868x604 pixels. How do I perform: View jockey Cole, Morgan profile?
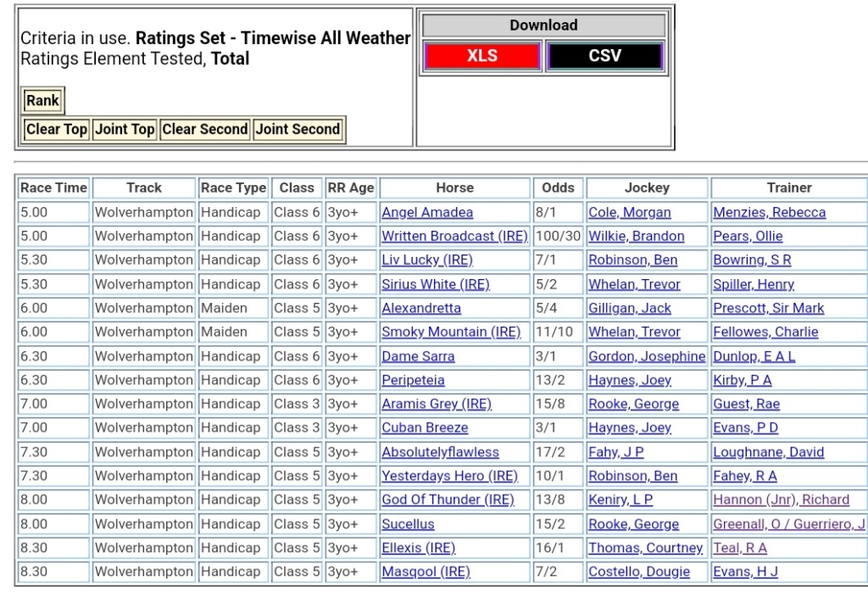click(629, 213)
